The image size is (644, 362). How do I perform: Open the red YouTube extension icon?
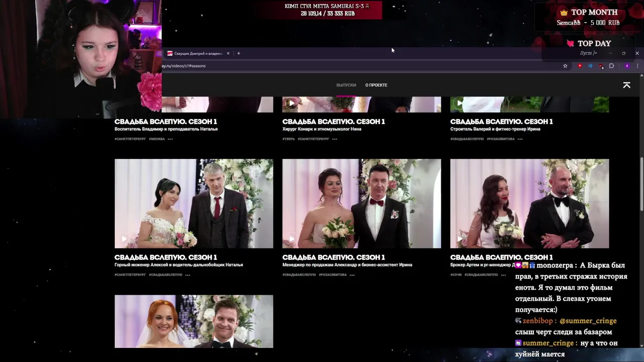(x=580, y=66)
